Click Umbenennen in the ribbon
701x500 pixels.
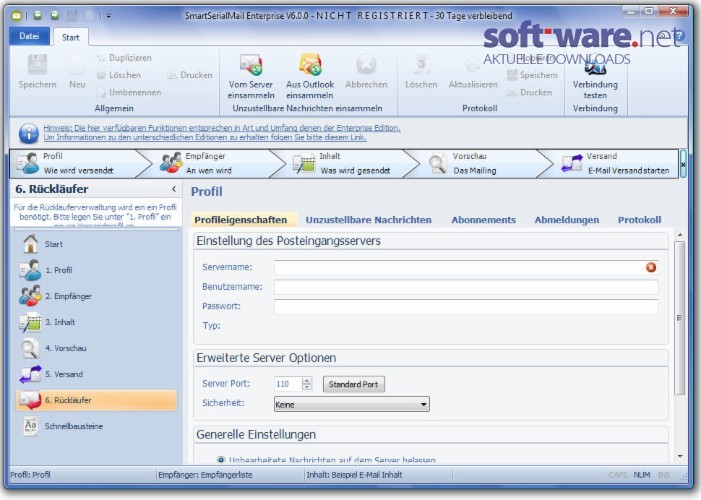pyautogui.click(x=129, y=92)
